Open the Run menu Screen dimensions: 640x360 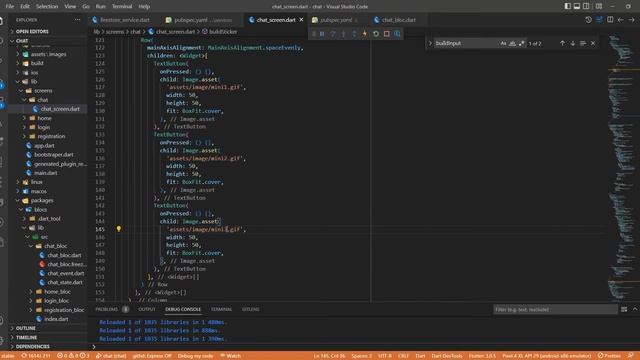click(x=100, y=6)
